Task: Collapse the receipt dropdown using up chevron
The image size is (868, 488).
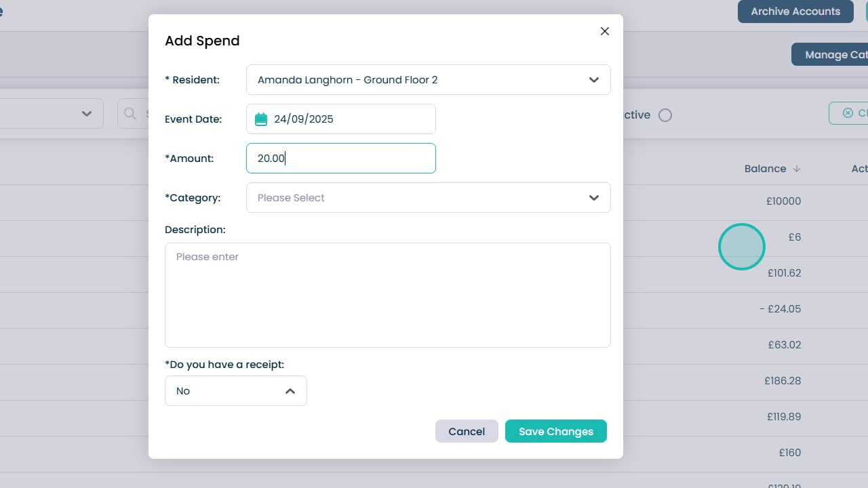Action: pos(290,391)
